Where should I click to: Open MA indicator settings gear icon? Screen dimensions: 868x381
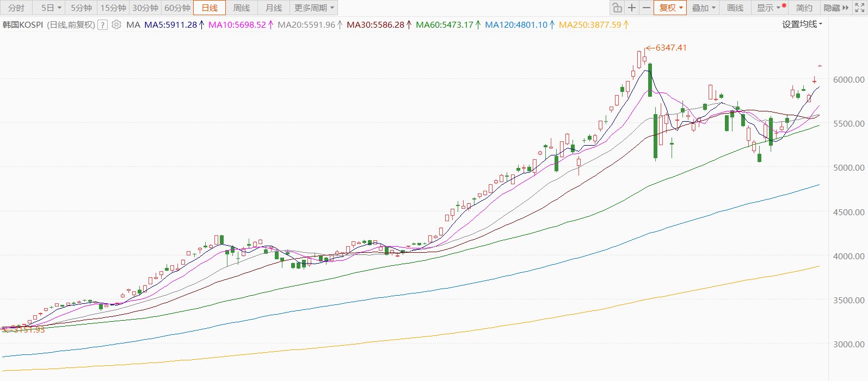(x=116, y=24)
